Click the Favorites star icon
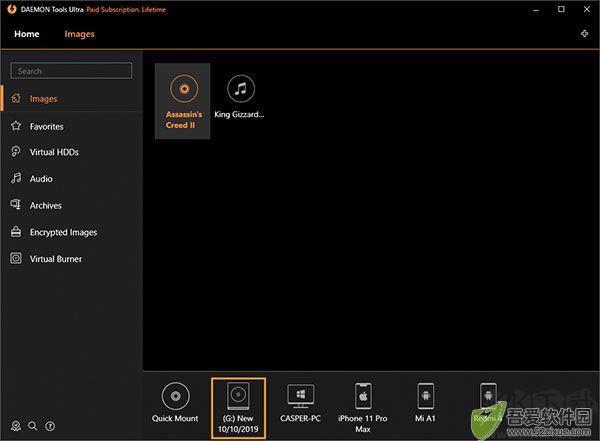This screenshot has height=441, width=600. pyautogui.click(x=16, y=126)
